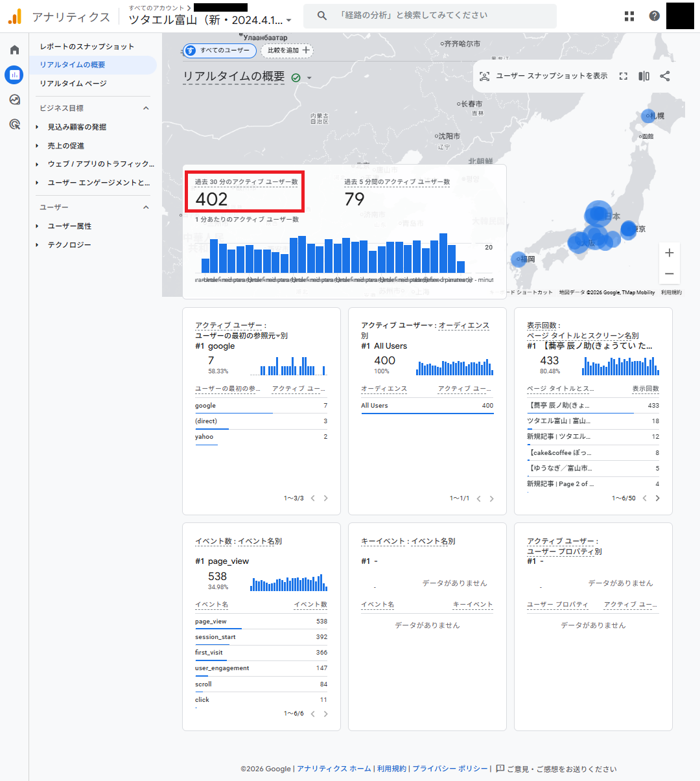
Task: Select the Reports icon in left rail
Action: [14, 75]
